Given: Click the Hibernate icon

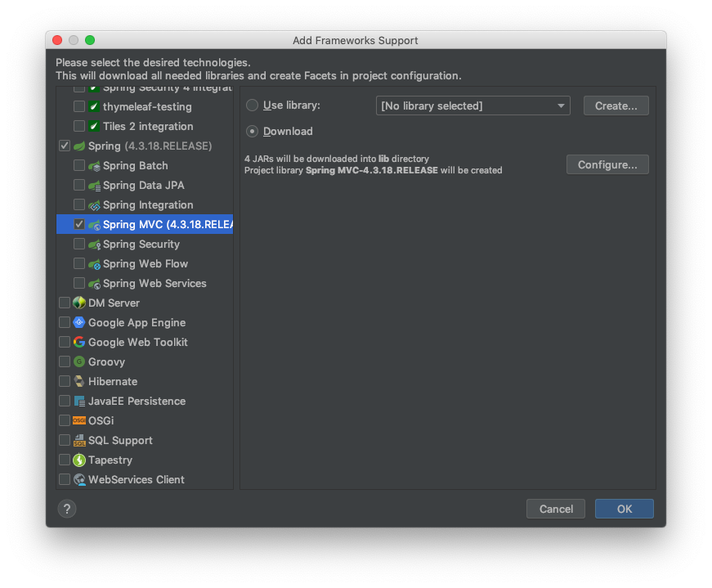Looking at the screenshot, I should (x=79, y=381).
